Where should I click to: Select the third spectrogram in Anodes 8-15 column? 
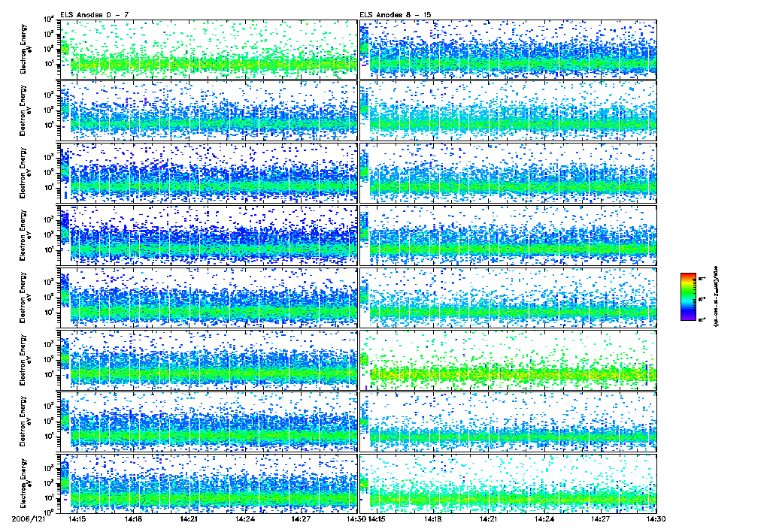tap(508, 174)
